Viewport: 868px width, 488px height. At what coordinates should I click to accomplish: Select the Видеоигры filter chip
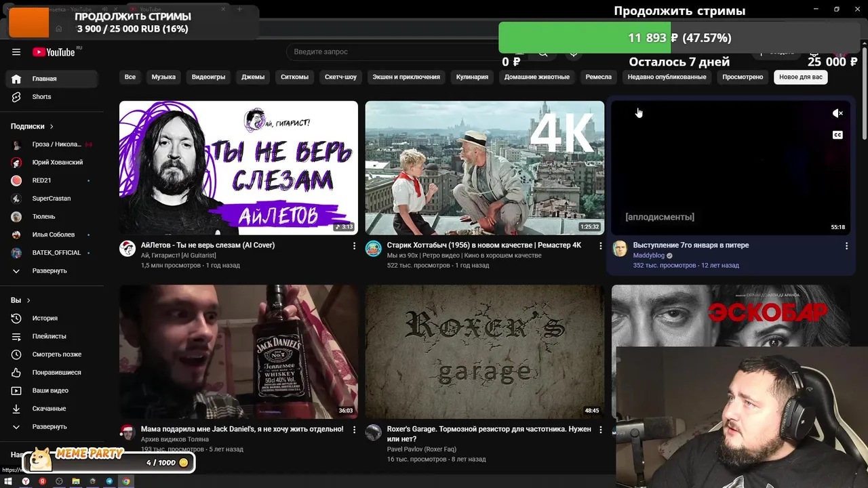(x=208, y=77)
